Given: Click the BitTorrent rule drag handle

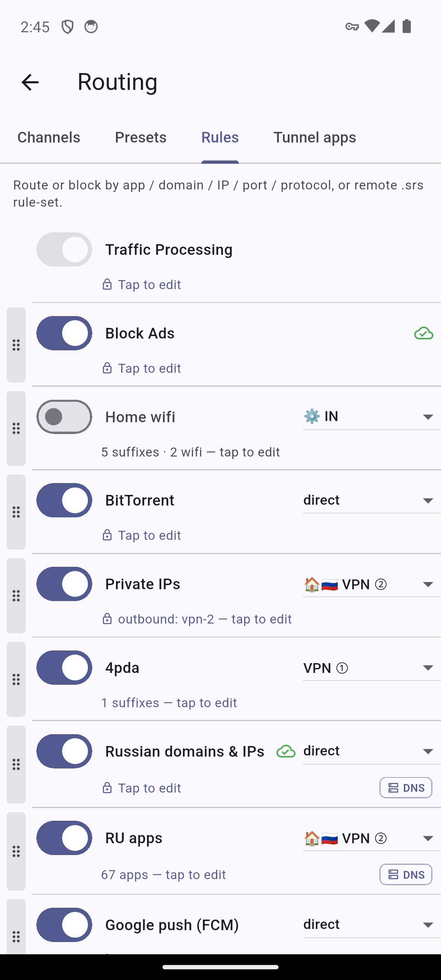Looking at the screenshot, I should click(x=16, y=512).
